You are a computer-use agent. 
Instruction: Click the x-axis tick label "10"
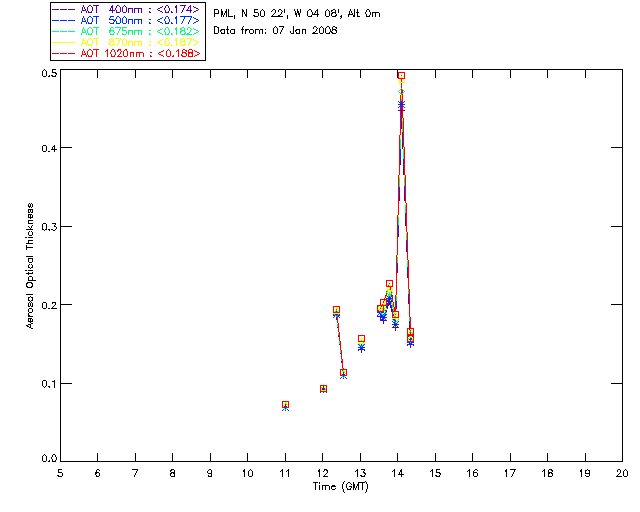247,474
